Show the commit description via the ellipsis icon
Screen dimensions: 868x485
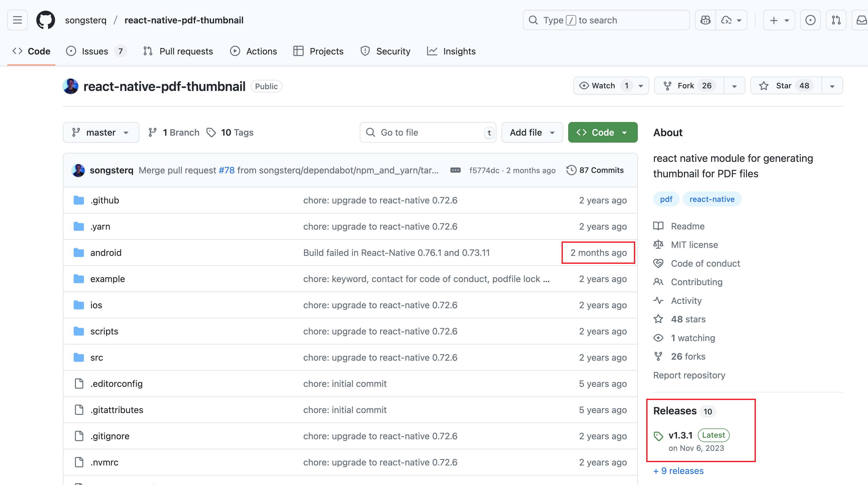455,170
